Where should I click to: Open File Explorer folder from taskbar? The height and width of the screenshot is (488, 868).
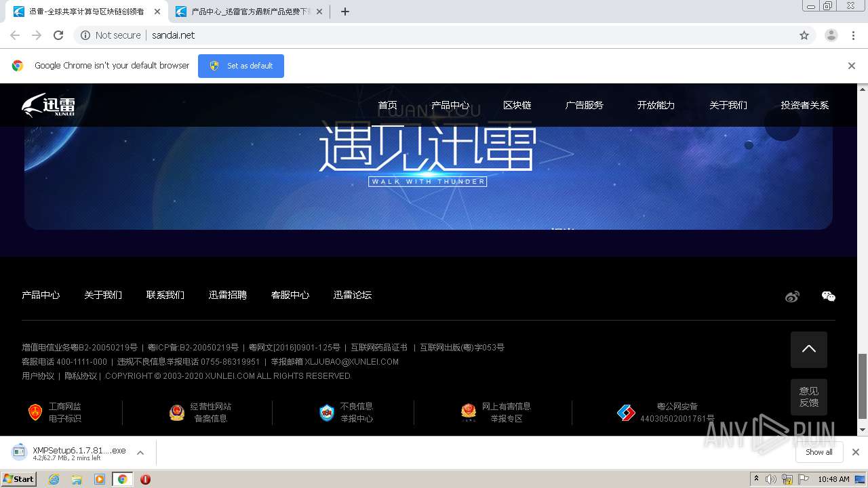tap(77, 479)
